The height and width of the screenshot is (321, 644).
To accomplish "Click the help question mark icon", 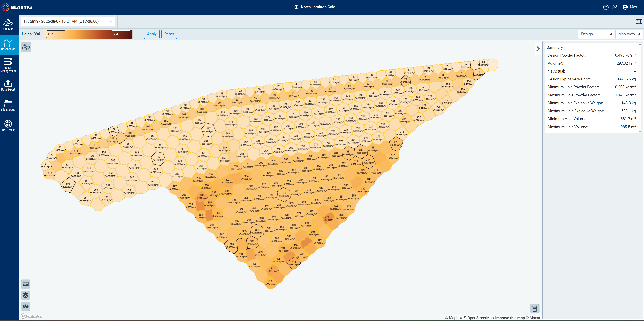I will [606, 7].
